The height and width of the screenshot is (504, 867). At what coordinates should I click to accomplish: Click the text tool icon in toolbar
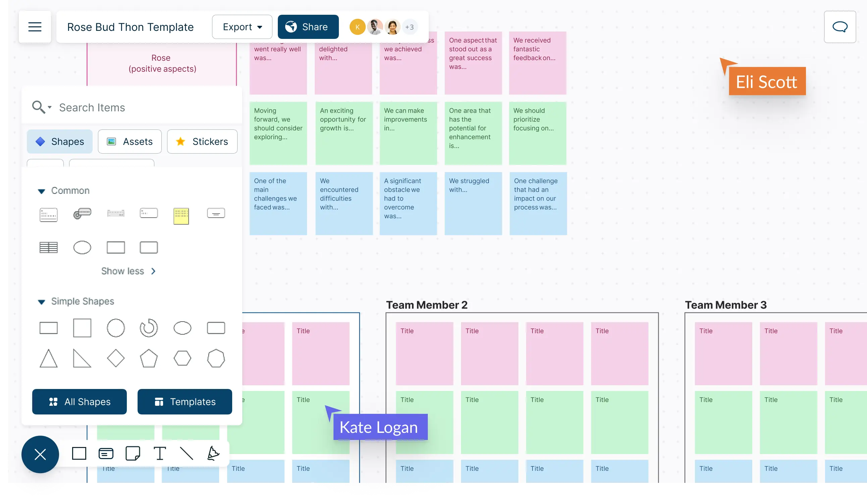[159, 454]
